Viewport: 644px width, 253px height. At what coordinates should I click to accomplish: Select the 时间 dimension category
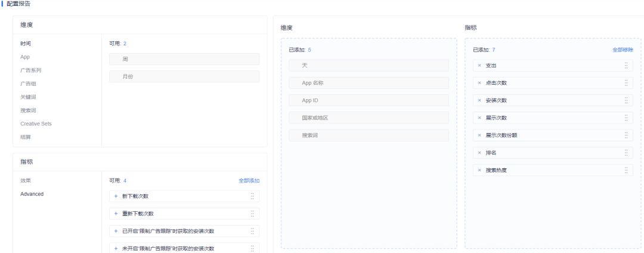26,44
